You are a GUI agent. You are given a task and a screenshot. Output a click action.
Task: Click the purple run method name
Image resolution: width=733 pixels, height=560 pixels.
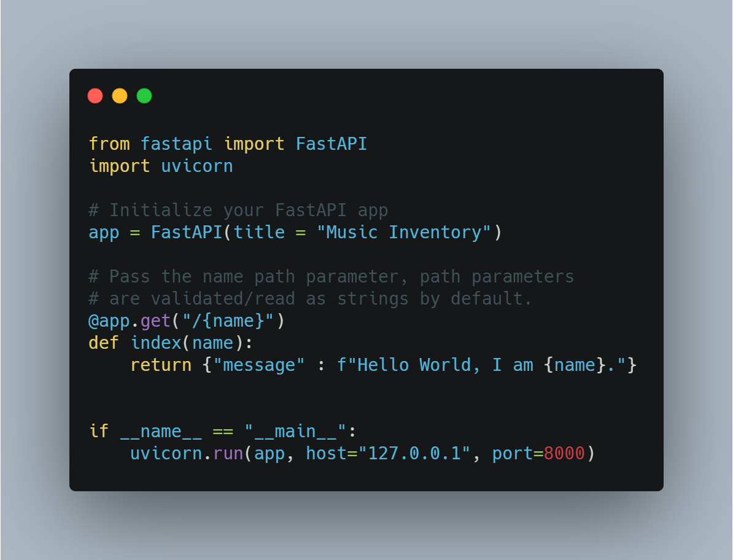(x=228, y=453)
